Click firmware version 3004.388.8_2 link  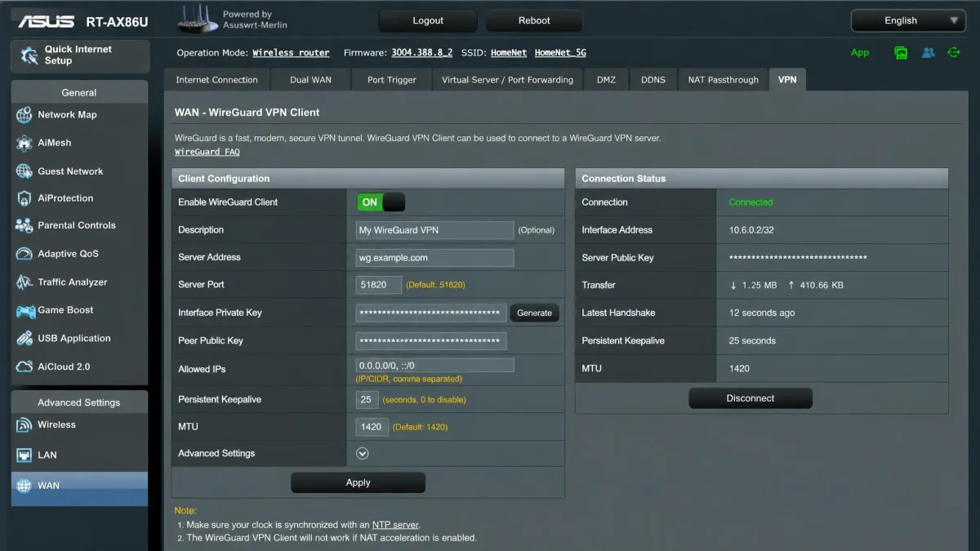click(421, 53)
